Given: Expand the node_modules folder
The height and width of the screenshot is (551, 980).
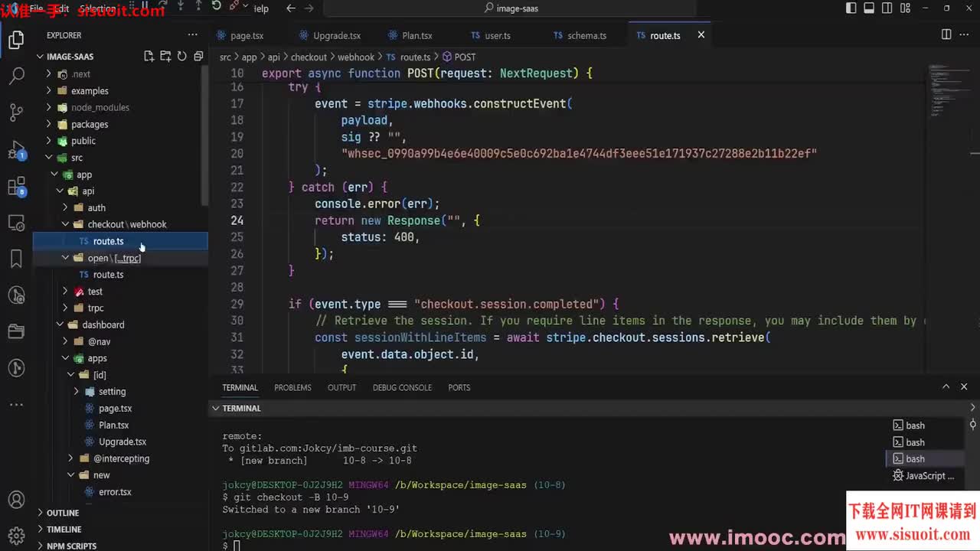Looking at the screenshot, I should [49, 107].
